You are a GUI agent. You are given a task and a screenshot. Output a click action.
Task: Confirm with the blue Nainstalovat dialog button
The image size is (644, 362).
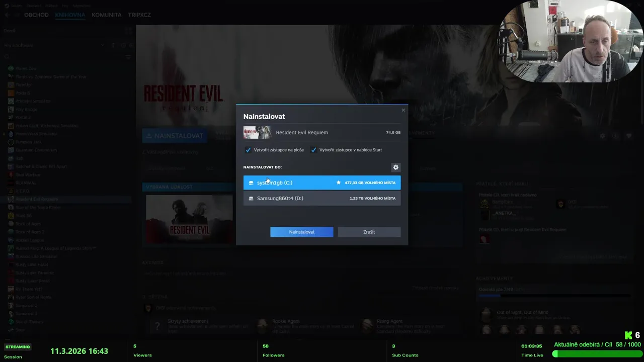point(302,232)
